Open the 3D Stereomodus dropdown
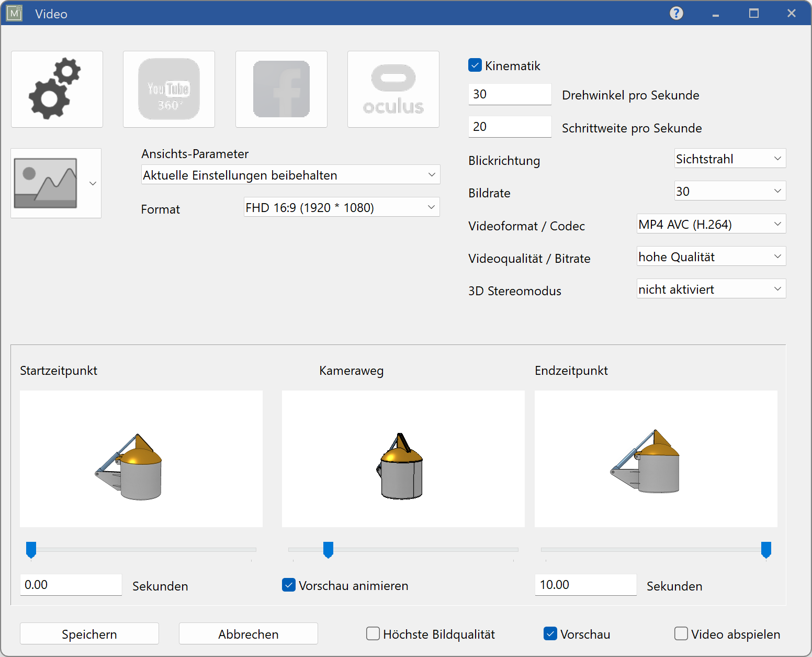Screen dimensions: 812x657 (x=710, y=288)
